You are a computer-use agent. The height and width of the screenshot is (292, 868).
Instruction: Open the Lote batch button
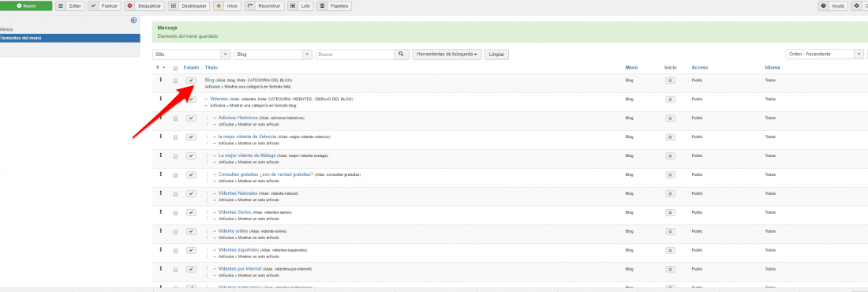(x=301, y=6)
